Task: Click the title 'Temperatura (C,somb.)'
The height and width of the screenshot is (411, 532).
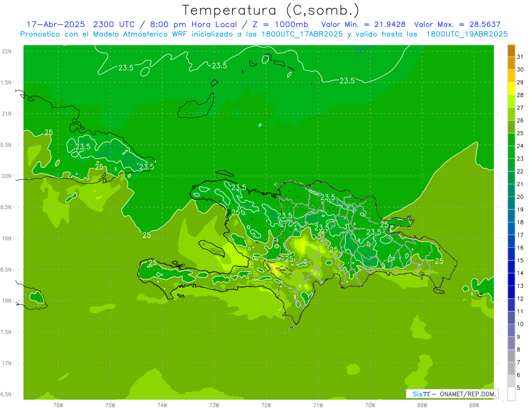Action: click(x=270, y=10)
